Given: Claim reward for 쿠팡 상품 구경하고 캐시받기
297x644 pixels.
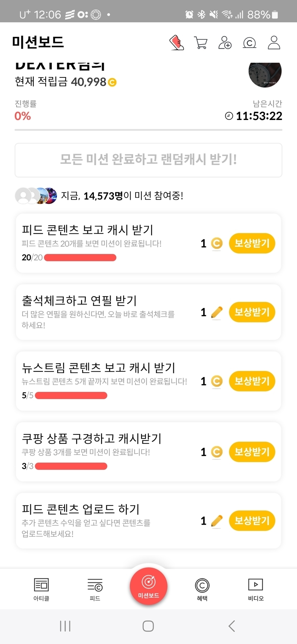Looking at the screenshot, I should 252,452.
